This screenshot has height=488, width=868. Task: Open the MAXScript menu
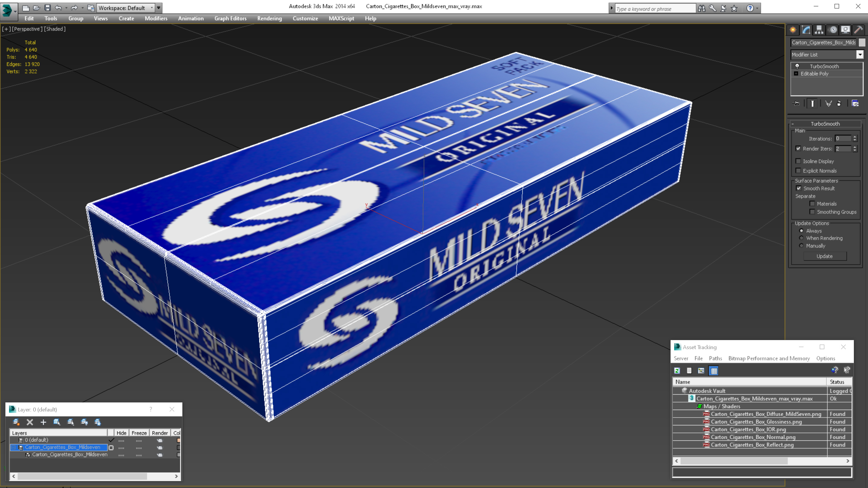click(341, 18)
